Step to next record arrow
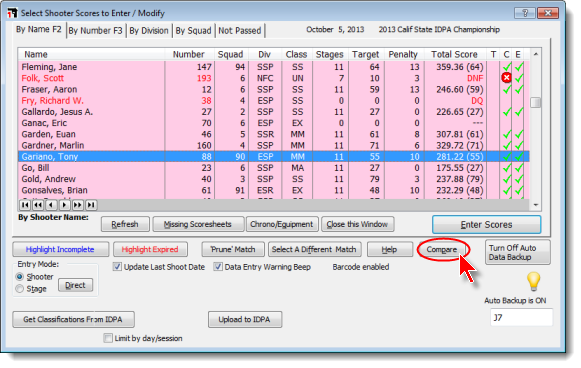 click(x=64, y=205)
